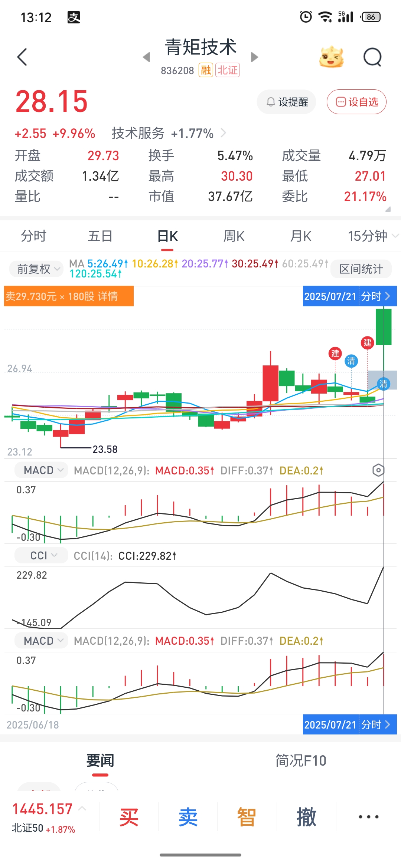
Task: Change second MACD indicator dropdown
Action: coord(41,641)
